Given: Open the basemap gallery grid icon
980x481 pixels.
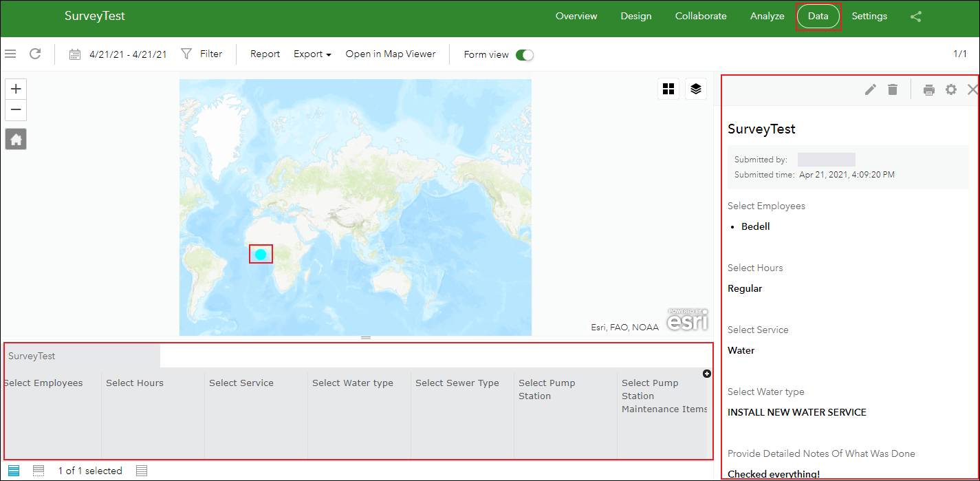Looking at the screenshot, I should (x=668, y=89).
